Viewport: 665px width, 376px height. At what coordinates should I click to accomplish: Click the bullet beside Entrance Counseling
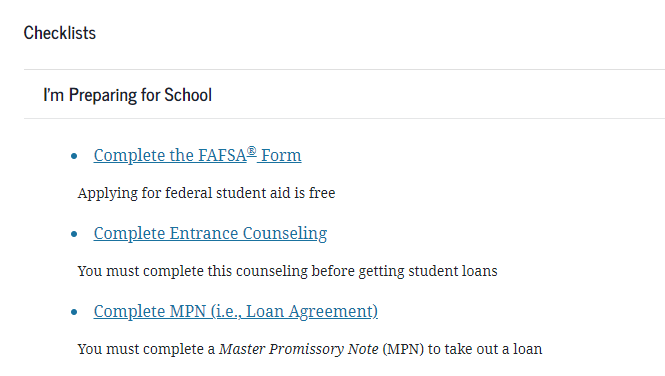pyautogui.click(x=74, y=234)
